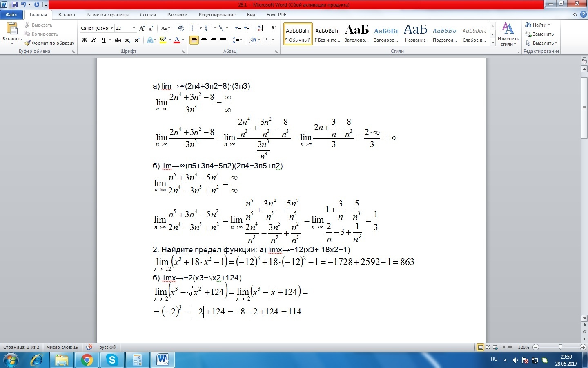Viewport: 588px width, 368px height.
Task: Toggle subscript x₂ formatting
Action: coord(127,40)
